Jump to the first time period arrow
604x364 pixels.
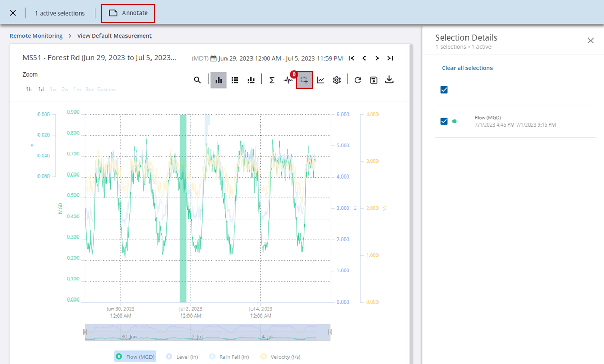351,58
